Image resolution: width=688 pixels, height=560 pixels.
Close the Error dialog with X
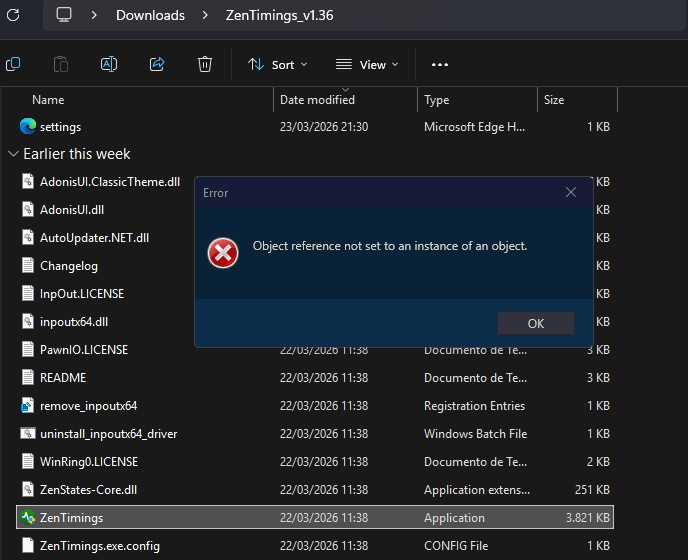(x=571, y=192)
